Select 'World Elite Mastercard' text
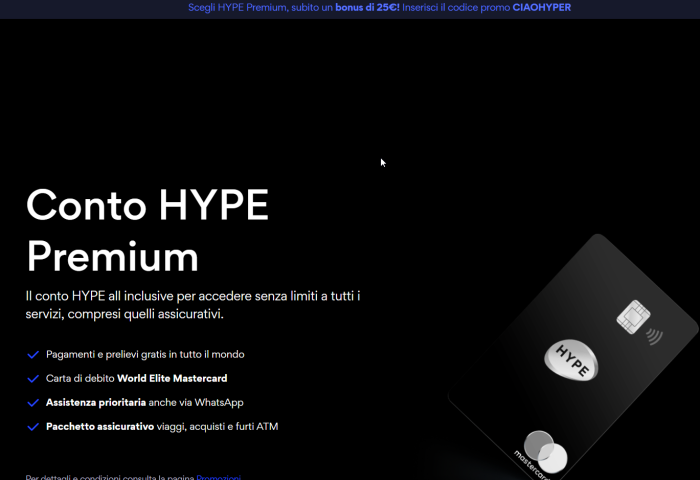 click(172, 379)
